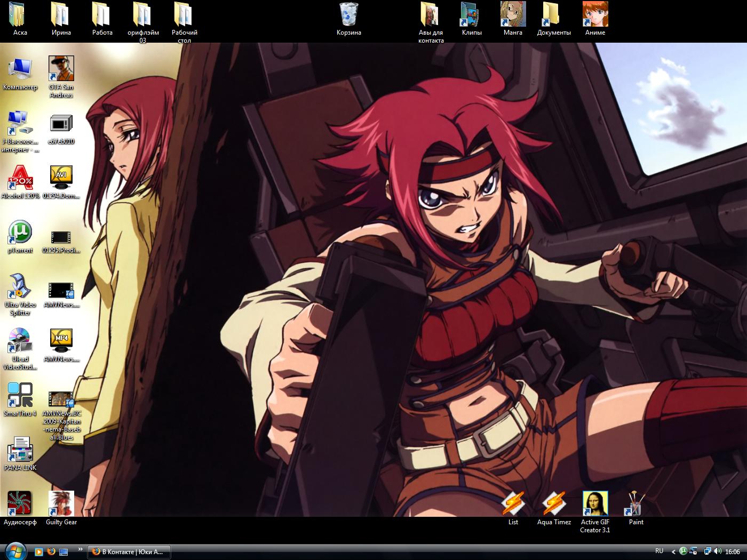747x560 pixels.
Task: Open the List Winamp playlist shortcut
Action: (513, 509)
